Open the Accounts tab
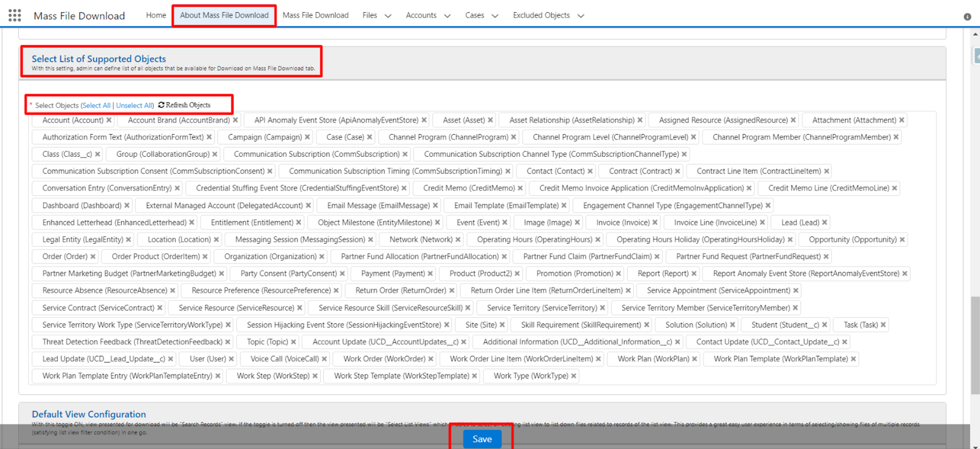 421,15
